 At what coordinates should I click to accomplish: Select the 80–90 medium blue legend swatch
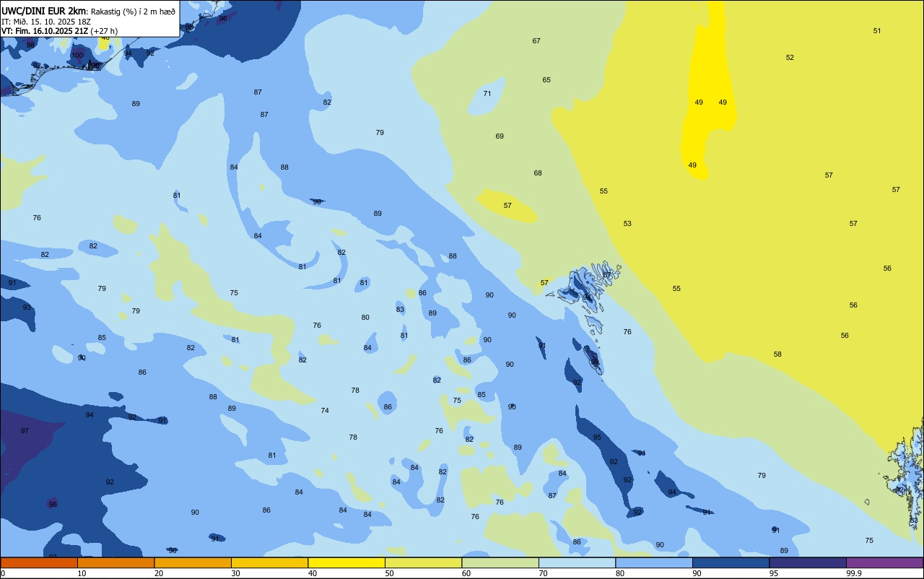tap(654, 562)
